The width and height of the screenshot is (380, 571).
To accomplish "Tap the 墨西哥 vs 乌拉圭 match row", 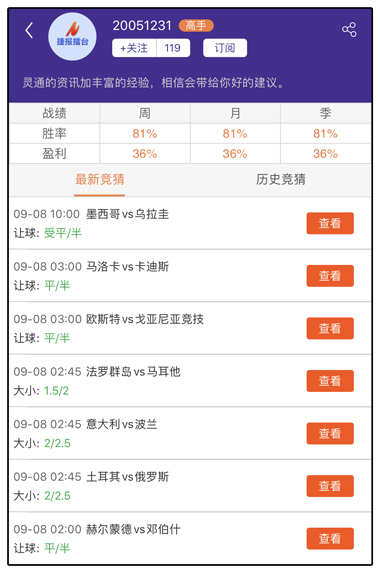I will pos(190,223).
